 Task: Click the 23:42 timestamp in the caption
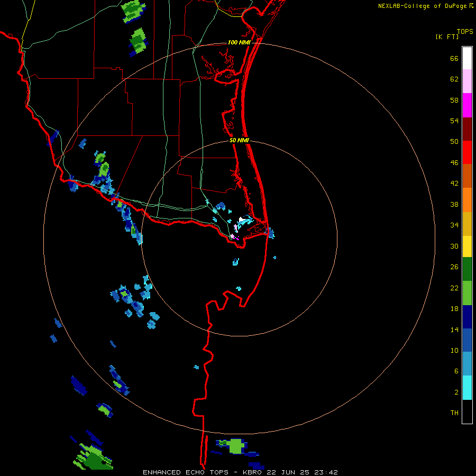(x=325, y=472)
